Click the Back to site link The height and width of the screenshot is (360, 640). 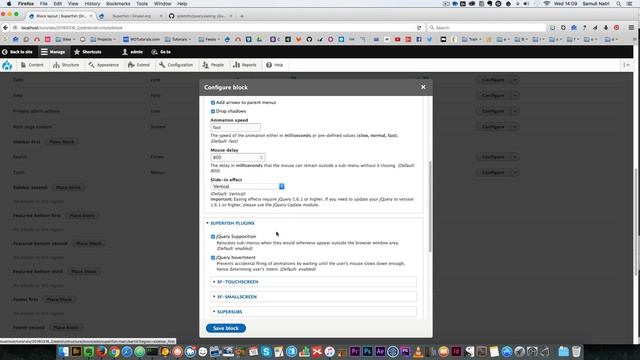click(17, 52)
